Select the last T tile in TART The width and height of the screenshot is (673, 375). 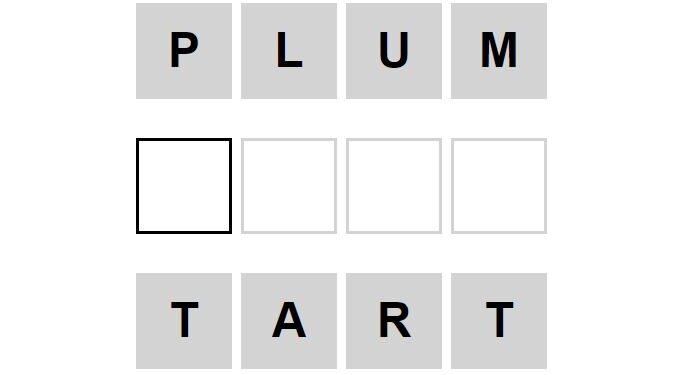pyautogui.click(x=499, y=321)
